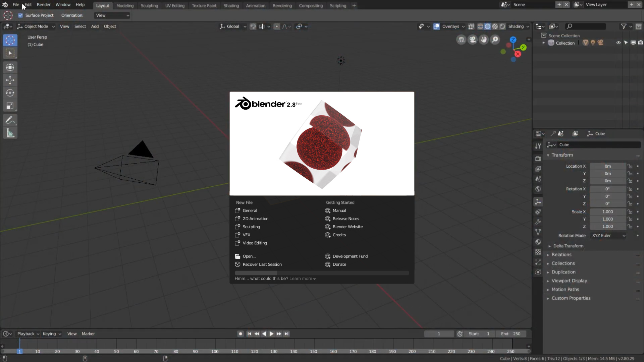
Task: Activate the Annotate pencil tool
Action: tap(10, 120)
